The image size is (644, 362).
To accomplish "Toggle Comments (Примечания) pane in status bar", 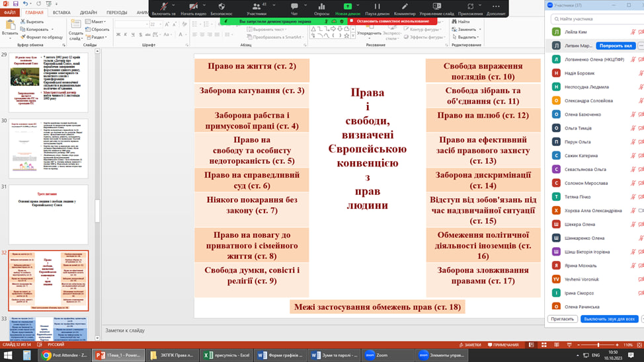I will tap(503, 345).
